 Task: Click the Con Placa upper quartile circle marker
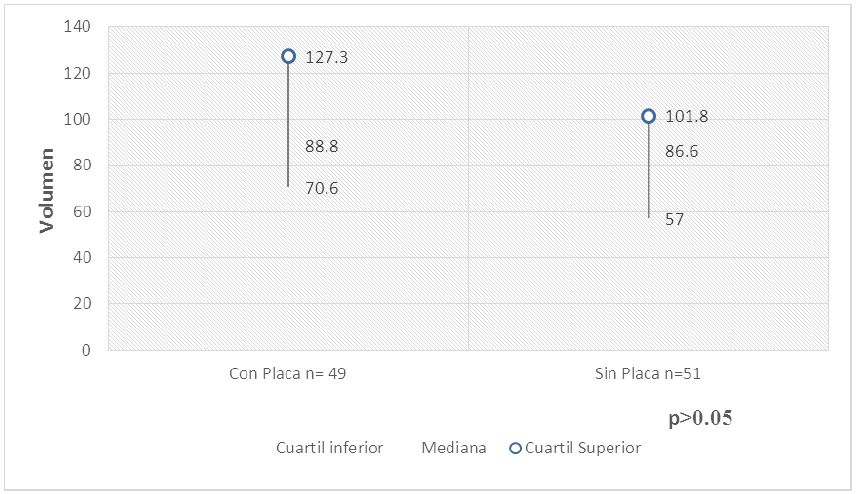(288, 57)
